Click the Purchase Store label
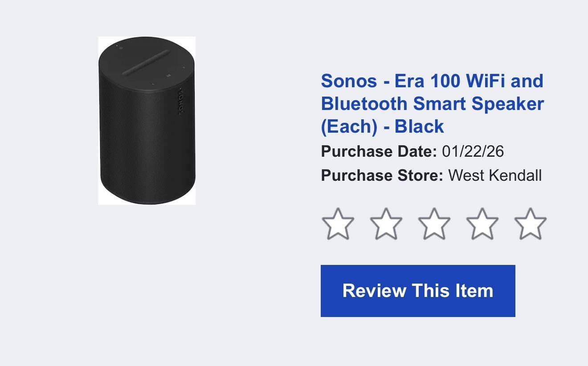Screen dimensions: 588x366 click(x=382, y=175)
